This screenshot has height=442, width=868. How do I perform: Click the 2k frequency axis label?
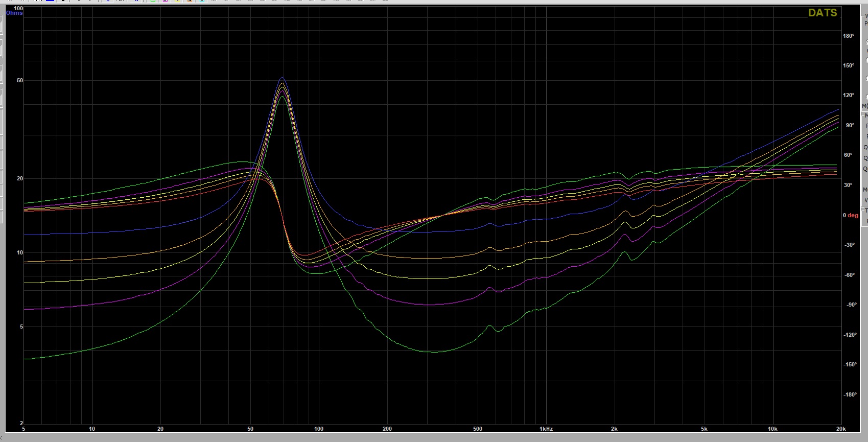(615, 429)
